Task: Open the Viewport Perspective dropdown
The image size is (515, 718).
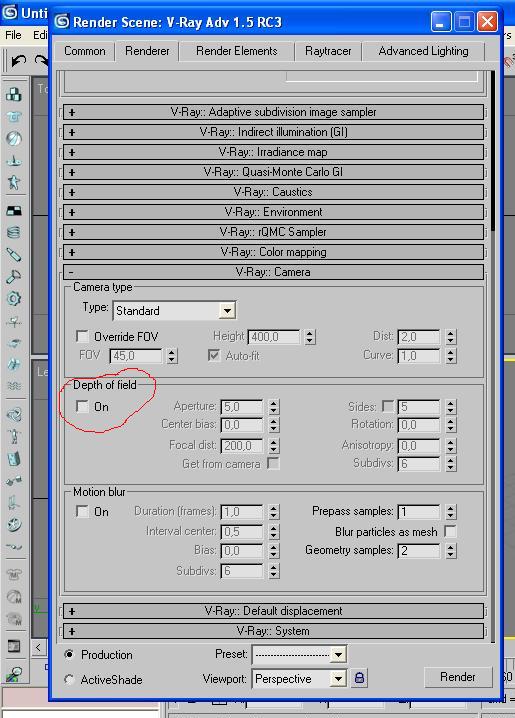Action: click(338, 679)
